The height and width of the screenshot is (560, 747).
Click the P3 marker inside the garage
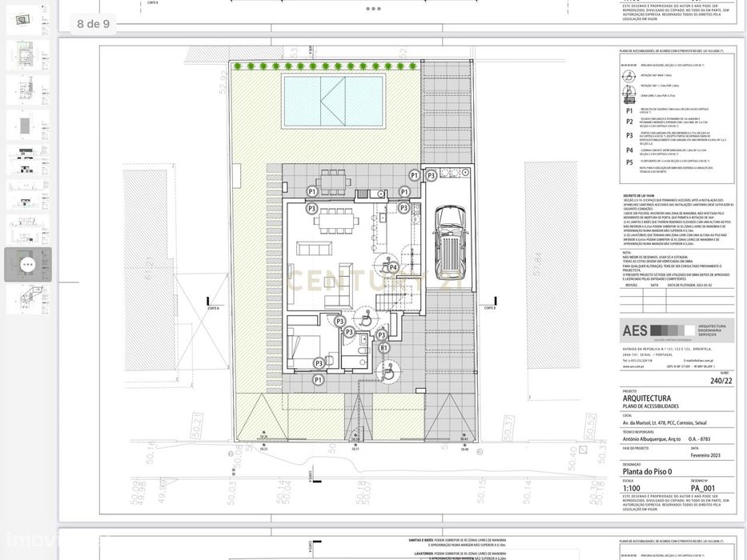[x=431, y=176]
